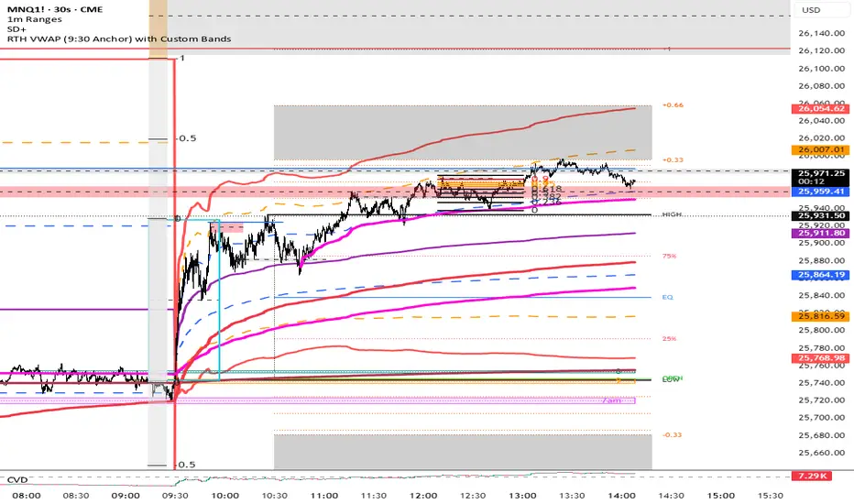Click the 09:00 time axis label
This screenshot has width=854, height=504.
[126, 496]
